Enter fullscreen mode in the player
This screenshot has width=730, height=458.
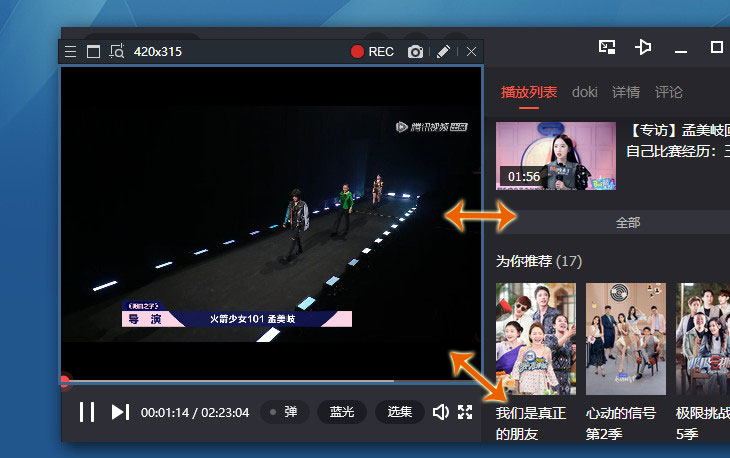coord(465,412)
